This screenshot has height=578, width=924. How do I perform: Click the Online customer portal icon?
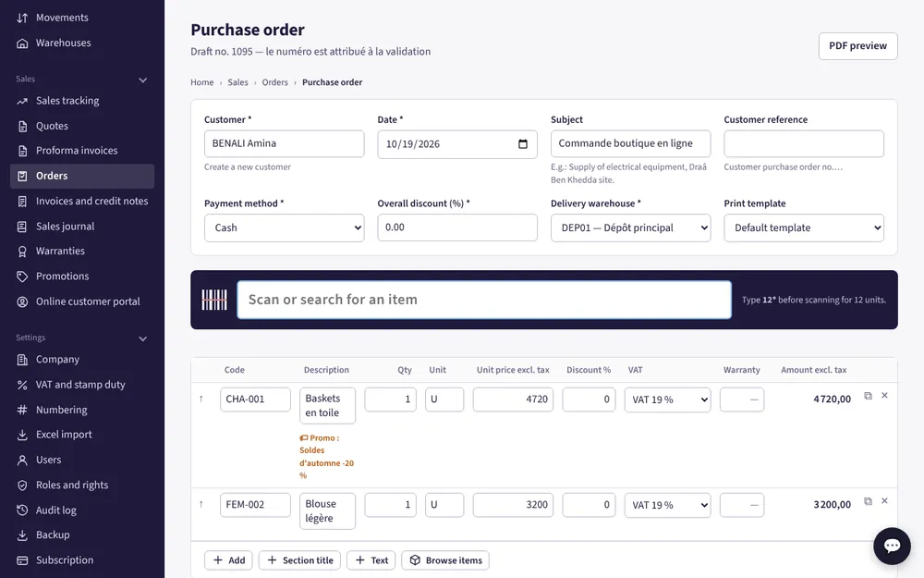tap(22, 301)
